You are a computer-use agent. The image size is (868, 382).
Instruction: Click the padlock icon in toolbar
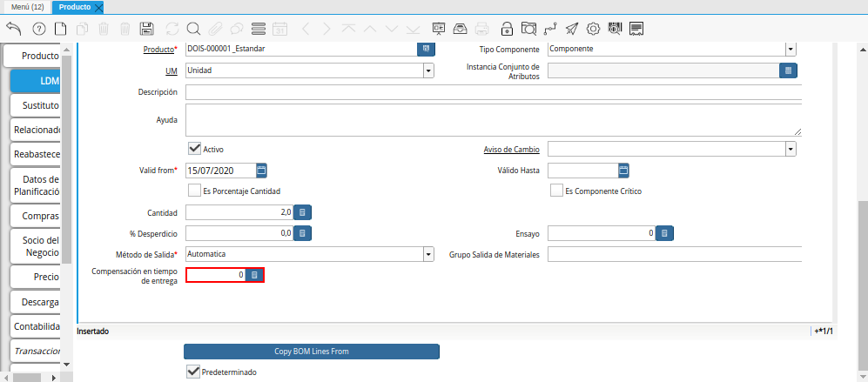pos(507,28)
